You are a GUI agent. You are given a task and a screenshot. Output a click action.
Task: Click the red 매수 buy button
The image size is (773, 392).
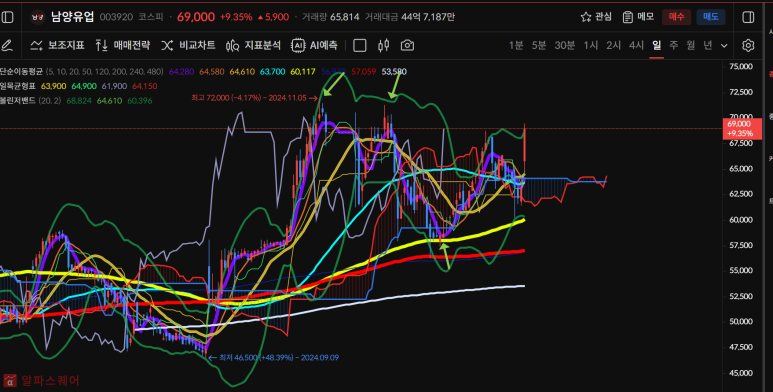(676, 17)
